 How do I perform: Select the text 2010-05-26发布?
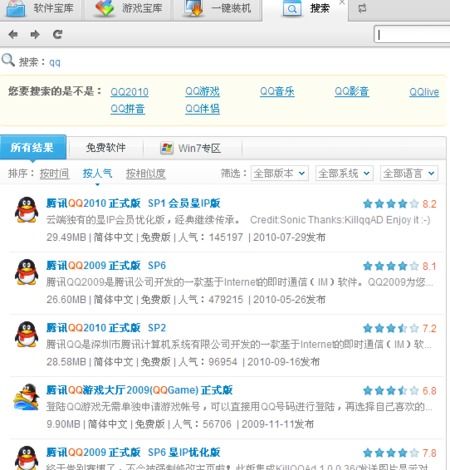[289, 299]
